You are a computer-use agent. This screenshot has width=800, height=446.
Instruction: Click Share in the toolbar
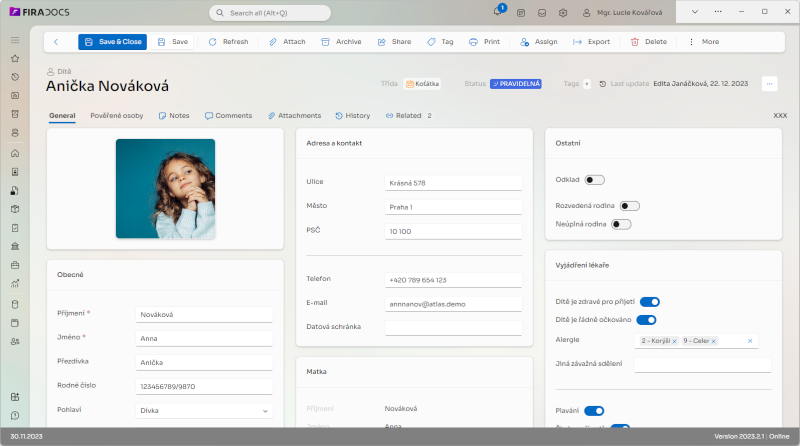click(394, 42)
